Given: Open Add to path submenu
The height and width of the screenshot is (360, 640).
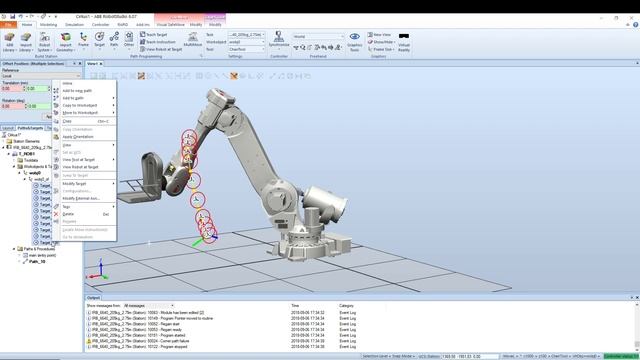Looking at the screenshot, I should click(x=85, y=98).
